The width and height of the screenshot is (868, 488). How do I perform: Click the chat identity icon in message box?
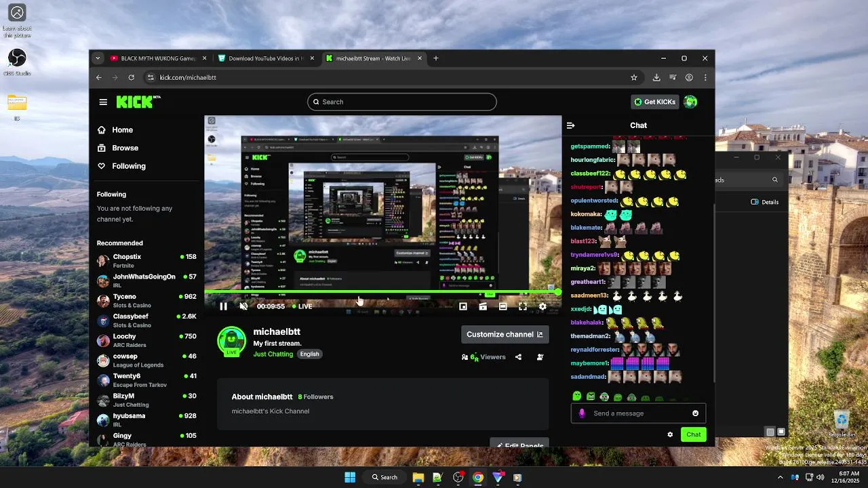pyautogui.click(x=582, y=413)
